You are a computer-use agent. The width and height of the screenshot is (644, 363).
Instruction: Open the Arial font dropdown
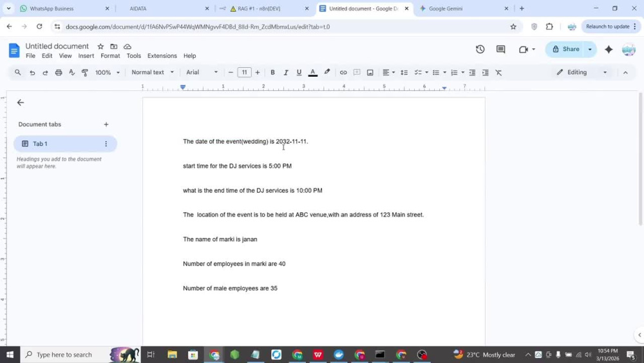coord(202,72)
